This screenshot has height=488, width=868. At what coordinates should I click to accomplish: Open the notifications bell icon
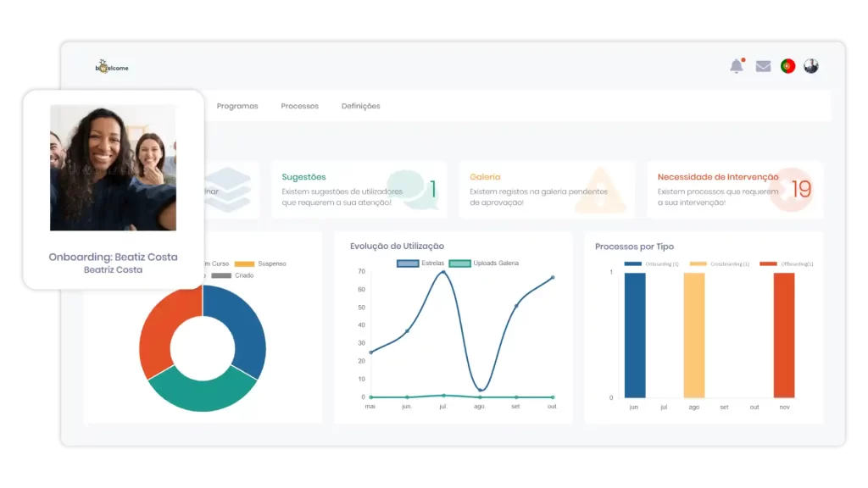[x=737, y=66]
